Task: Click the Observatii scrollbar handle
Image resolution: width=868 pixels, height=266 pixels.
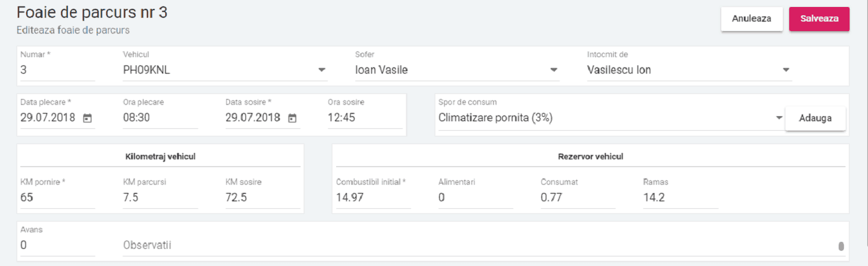Action: point(841,246)
